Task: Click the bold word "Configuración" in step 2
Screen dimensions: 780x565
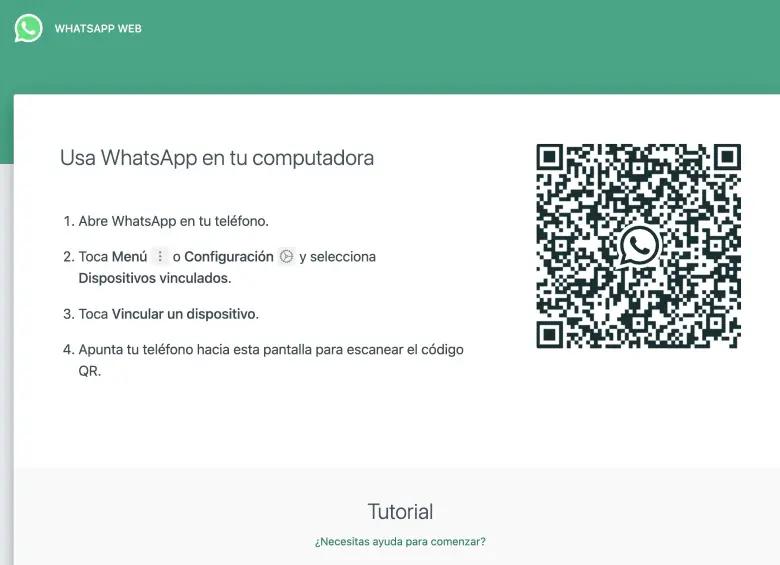Action: click(228, 257)
